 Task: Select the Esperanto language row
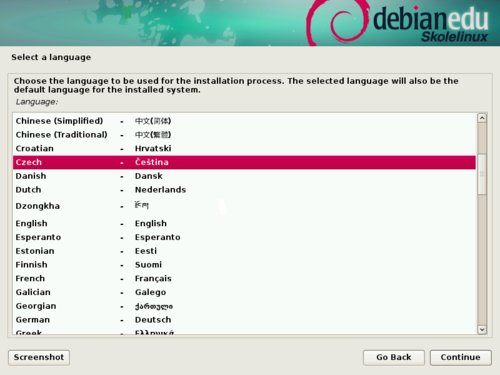244,237
